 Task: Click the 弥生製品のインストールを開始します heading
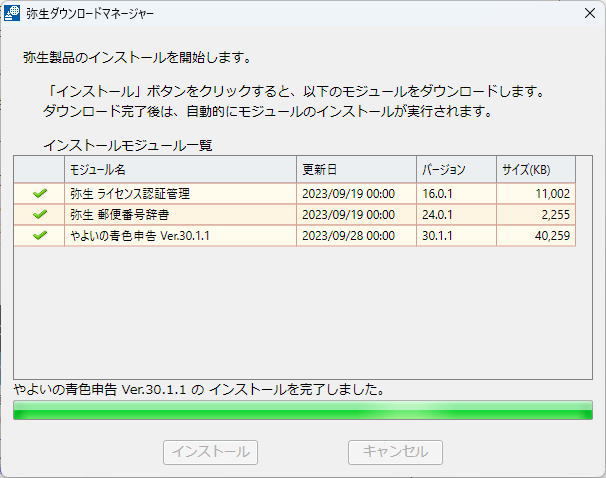[x=137, y=58]
